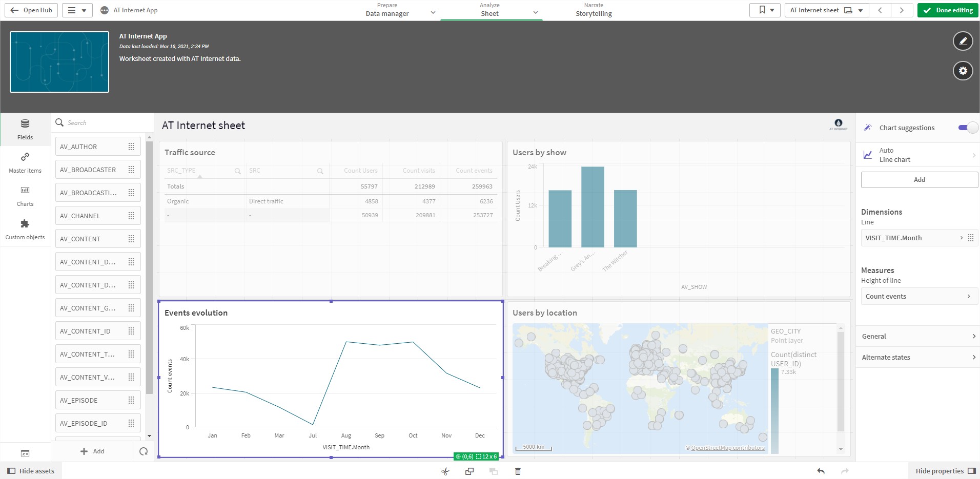Click the app navigation dots icon
980x479 pixels.
pos(105,10)
